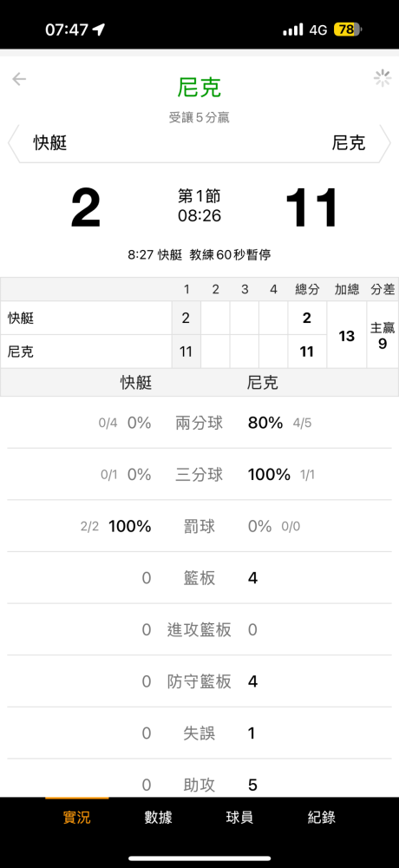Tap the right chevron beside 尼克
This screenshot has height=868, width=399.
(385, 143)
